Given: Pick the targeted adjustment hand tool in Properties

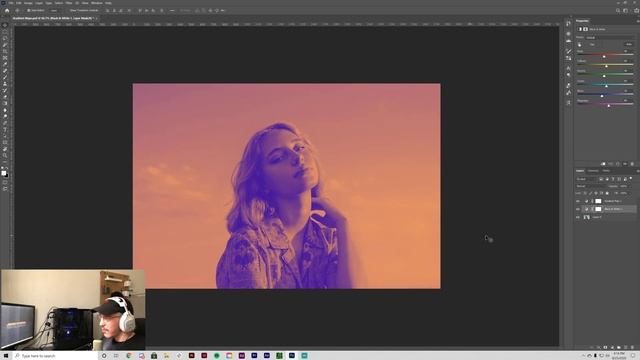Looking at the screenshot, I should (580, 44).
